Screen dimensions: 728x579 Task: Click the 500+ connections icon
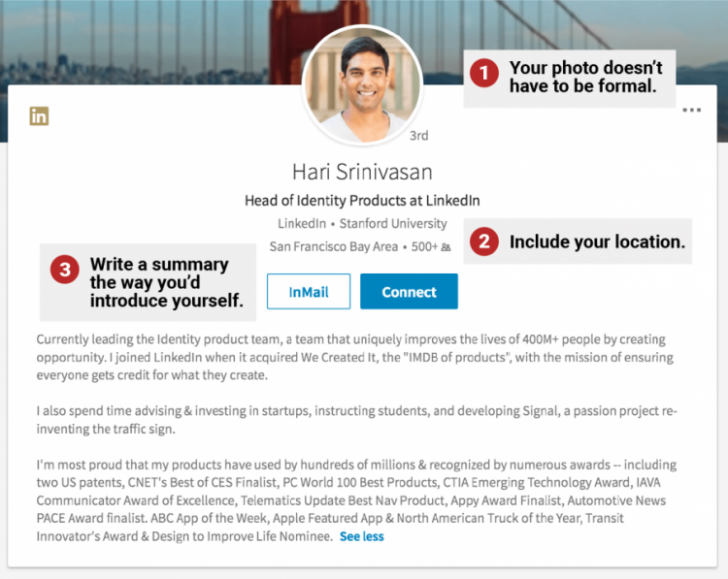(446, 247)
